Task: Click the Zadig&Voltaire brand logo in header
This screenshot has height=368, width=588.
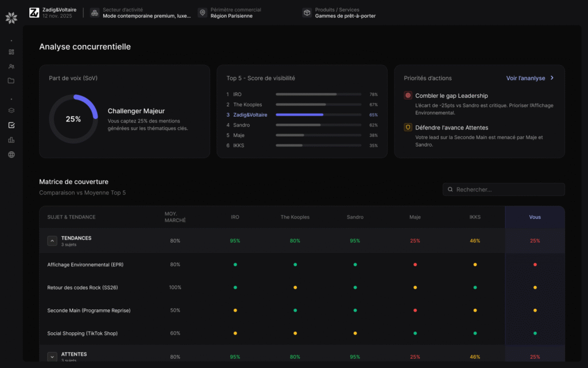Action: click(x=34, y=13)
